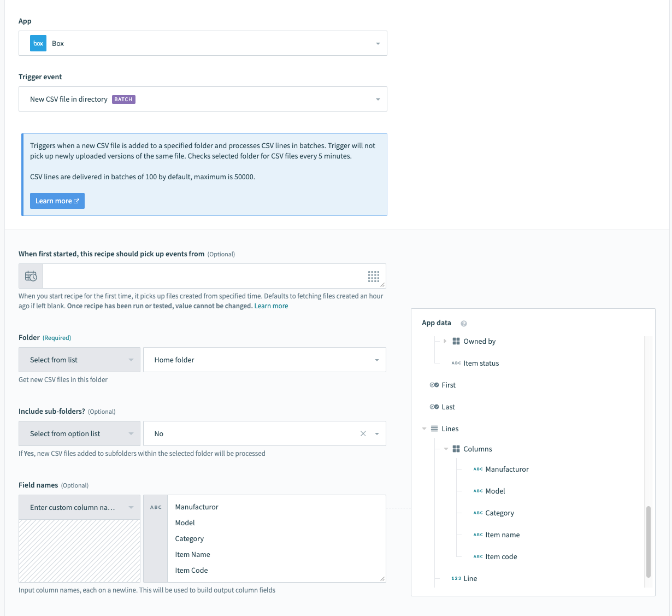
Task: Collapse the Columns tree node
Action: pos(446,449)
